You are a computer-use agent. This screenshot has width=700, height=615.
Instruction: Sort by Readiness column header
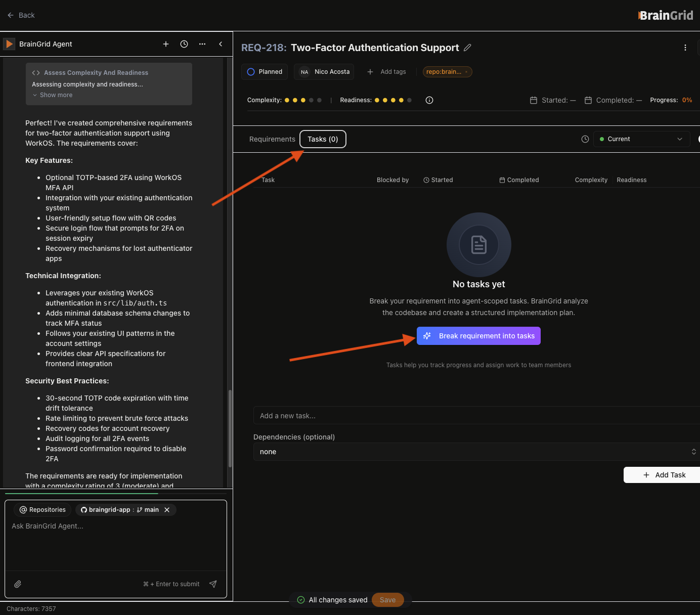click(632, 180)
